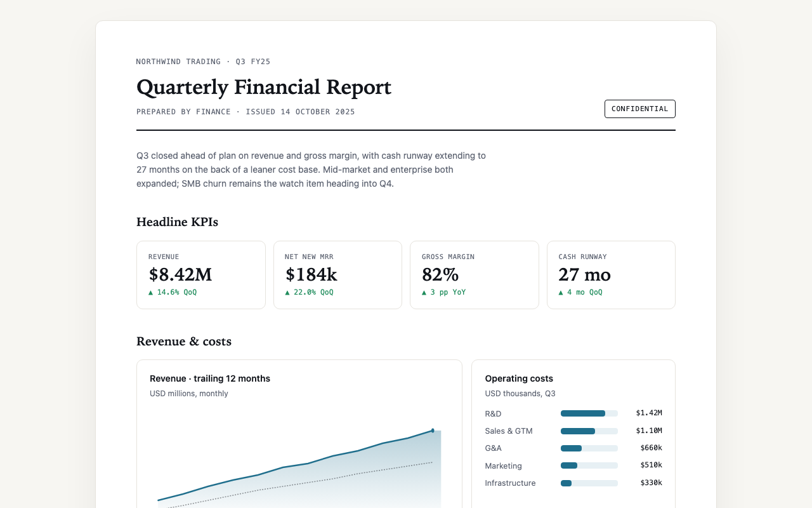Screen dimensions: 812x508
Task: Click the Revenue & costs section heading
Action: click(184, 341)
